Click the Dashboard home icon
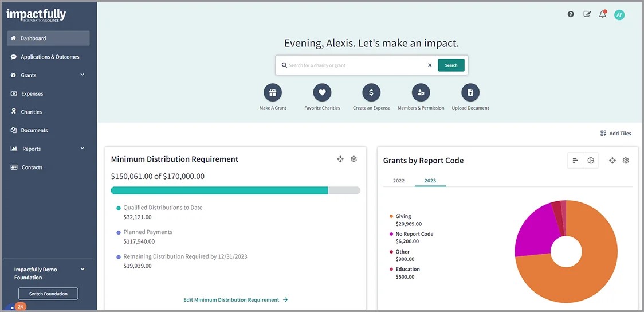Viewport: 644px width, 312px height. click(13, 38)
